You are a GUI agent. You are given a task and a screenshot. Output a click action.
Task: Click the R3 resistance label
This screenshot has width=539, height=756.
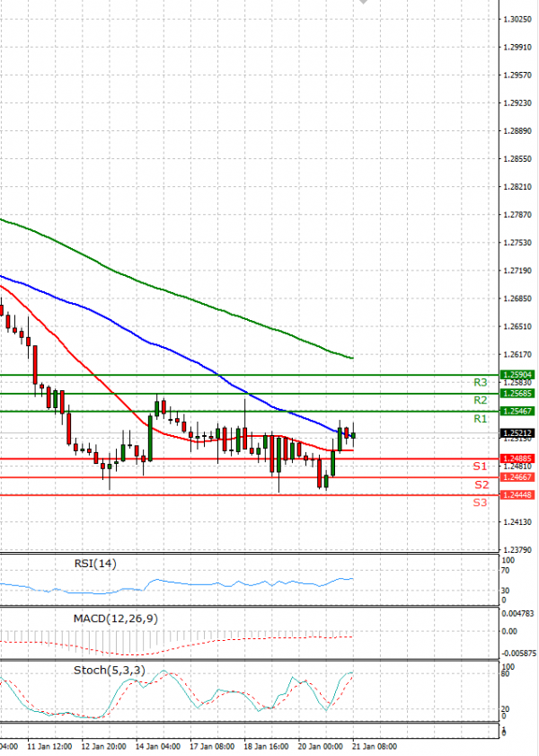(x=481, y=382)
